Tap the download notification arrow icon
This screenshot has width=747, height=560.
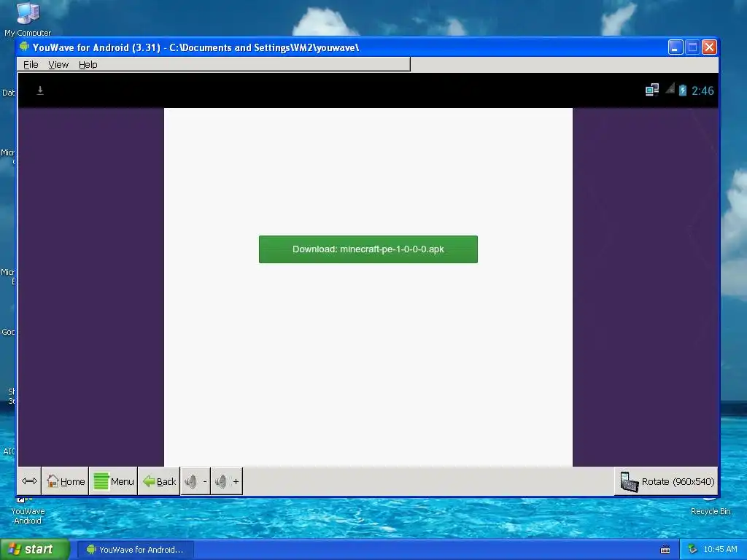click(x=40, y=90)
